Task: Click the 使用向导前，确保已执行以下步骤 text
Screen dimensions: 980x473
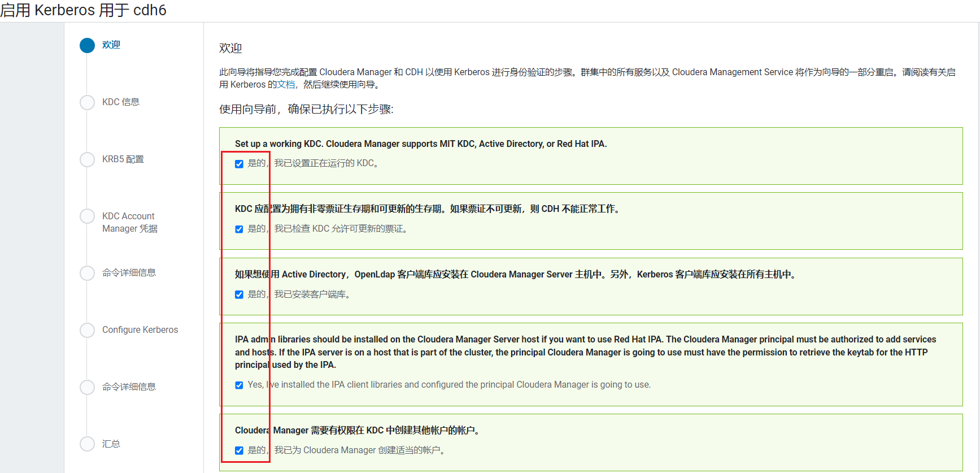Action: click(306, 109)
